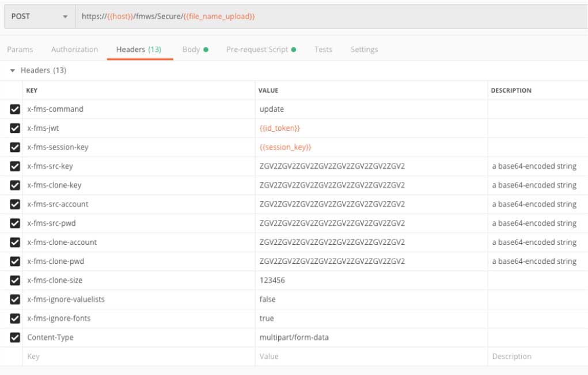Screen dimensions: 588x375
Task: Click the x-fms-clone-account description cell
Action: 538,243
